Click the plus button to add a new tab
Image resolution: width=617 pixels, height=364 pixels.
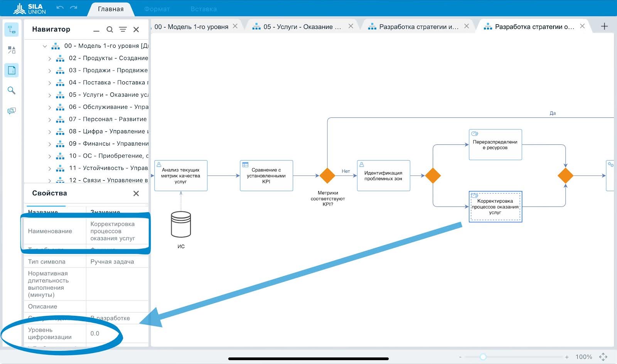[604, 27]
